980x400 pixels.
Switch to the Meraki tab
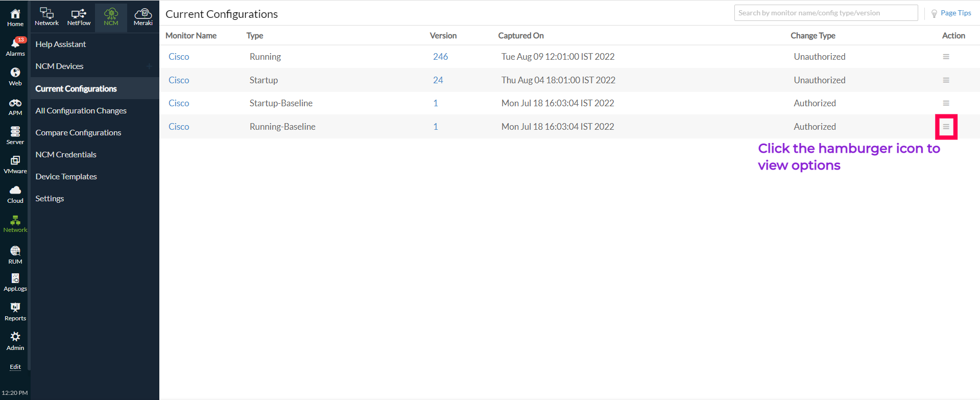click(143, 17)
